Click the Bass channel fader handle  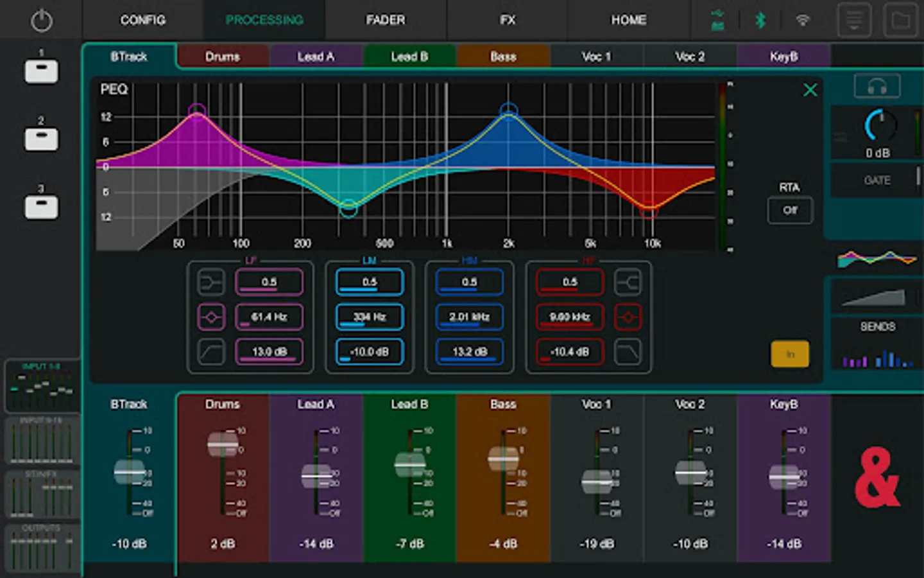pyautogui.click(x=503, y=459)
